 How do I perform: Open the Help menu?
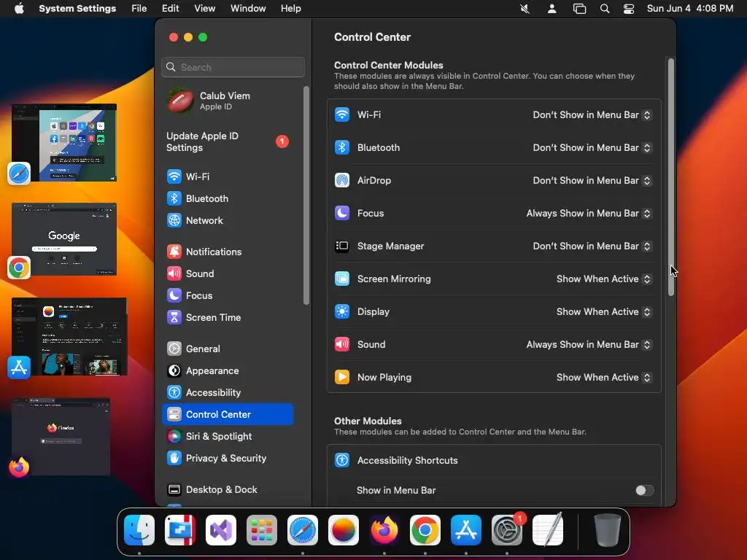pos(290,9)
